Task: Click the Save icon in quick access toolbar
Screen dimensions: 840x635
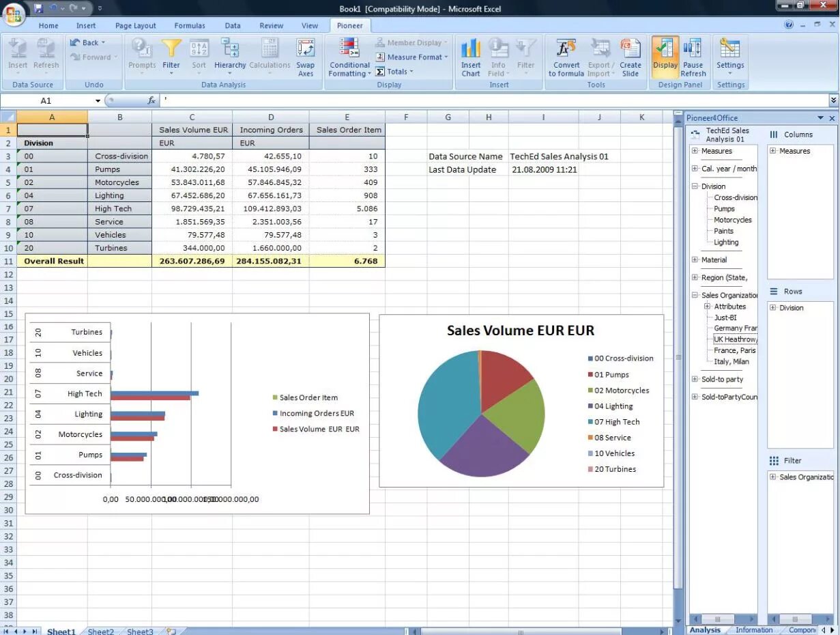Action: (x=38, y=8)
